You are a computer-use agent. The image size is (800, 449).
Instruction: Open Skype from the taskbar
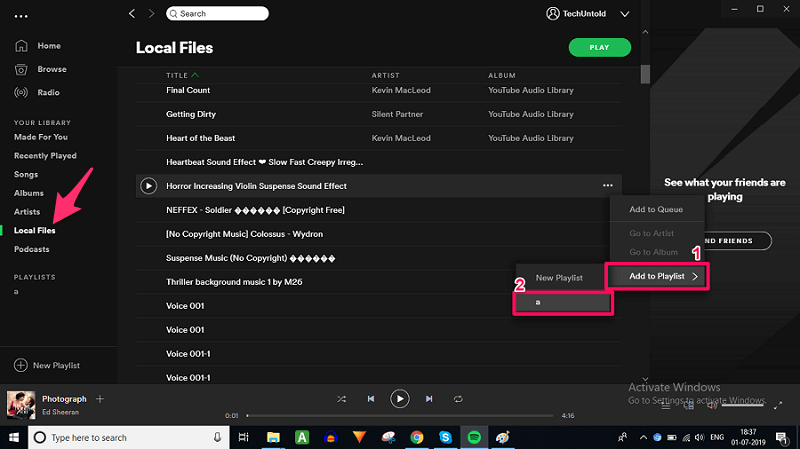pos(445,438)
